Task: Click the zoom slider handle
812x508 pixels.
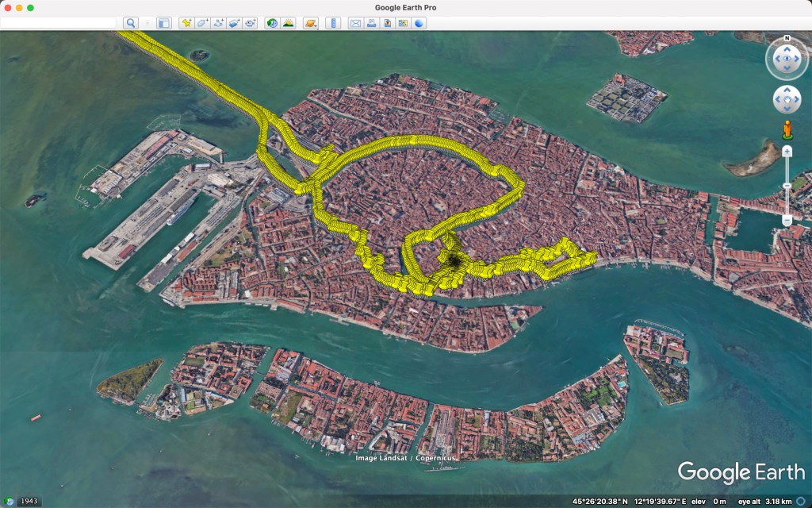Action: click(x=787, y=186)
